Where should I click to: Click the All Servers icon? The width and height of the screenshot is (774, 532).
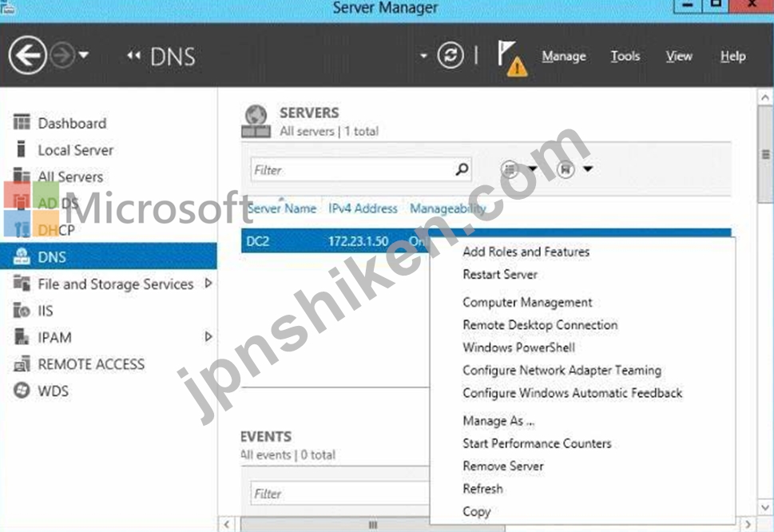(x=22, y=175)
